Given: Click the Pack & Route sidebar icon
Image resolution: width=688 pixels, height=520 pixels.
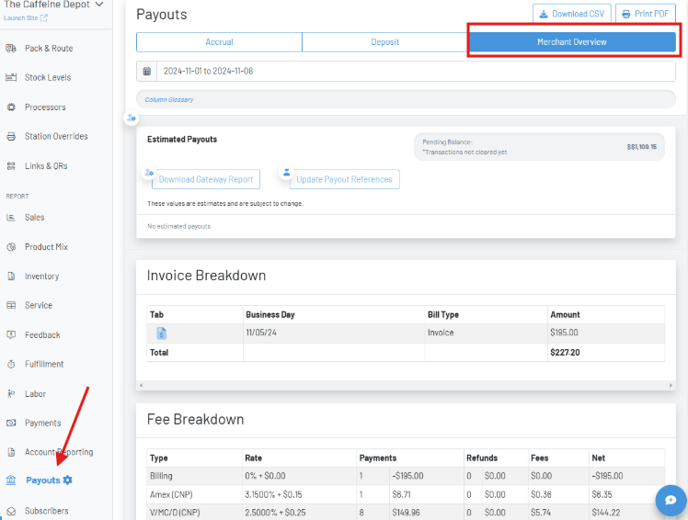Looking at the screenshot, I should 11,48.
